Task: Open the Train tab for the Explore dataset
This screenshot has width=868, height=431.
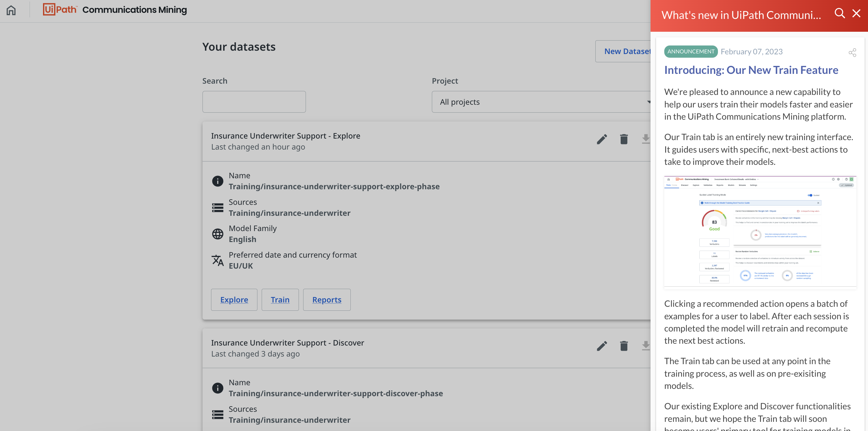Action: (280, 299)
